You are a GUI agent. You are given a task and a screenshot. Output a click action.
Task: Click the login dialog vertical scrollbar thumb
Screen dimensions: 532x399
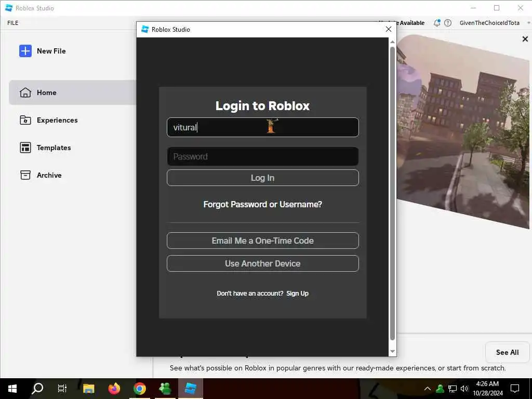click(393, 193)
